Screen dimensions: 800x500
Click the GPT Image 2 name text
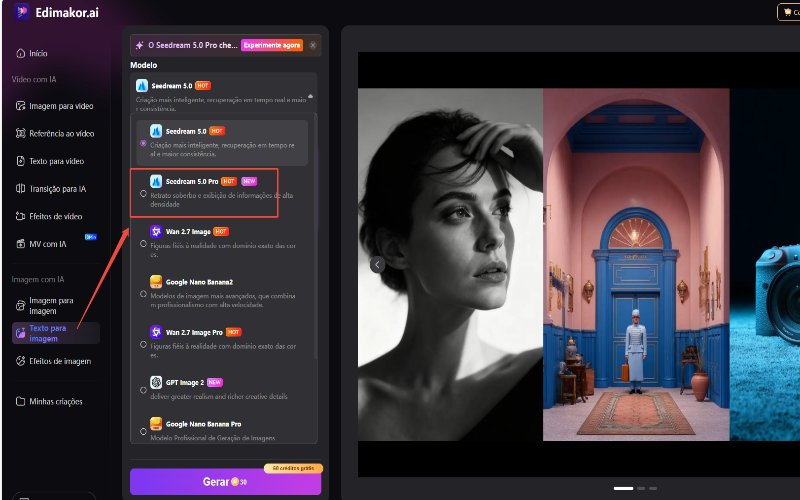click(x=185, y=382)
